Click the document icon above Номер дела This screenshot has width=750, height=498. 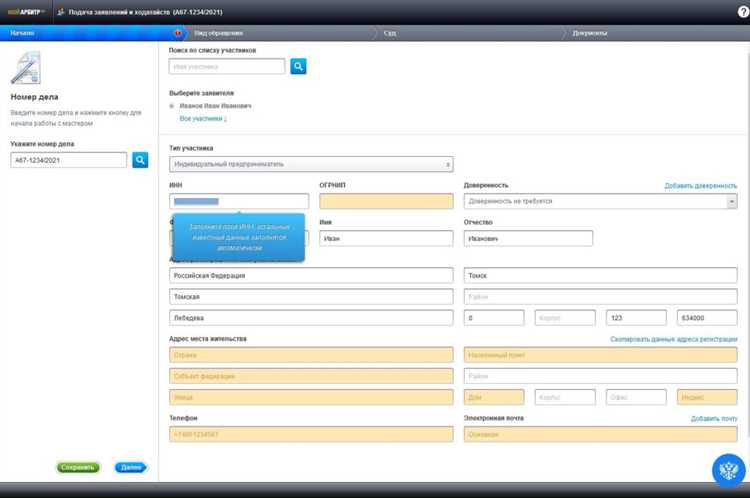[x=25, y=69]
